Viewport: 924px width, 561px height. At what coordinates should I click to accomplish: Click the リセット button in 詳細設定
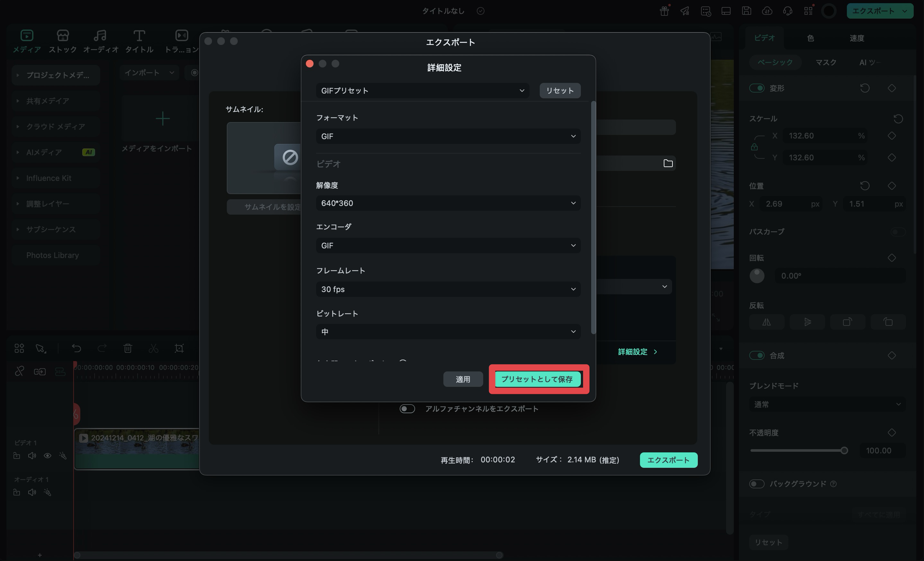(x=560, y=91)
